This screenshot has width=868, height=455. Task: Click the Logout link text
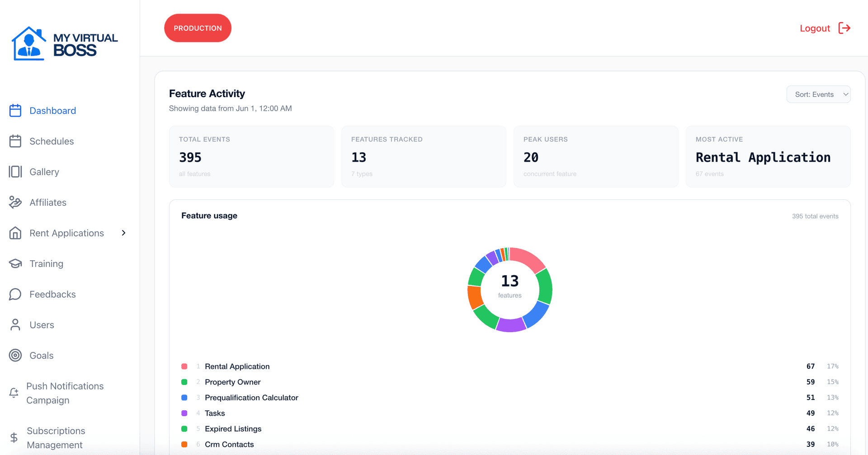click(815, 28)
